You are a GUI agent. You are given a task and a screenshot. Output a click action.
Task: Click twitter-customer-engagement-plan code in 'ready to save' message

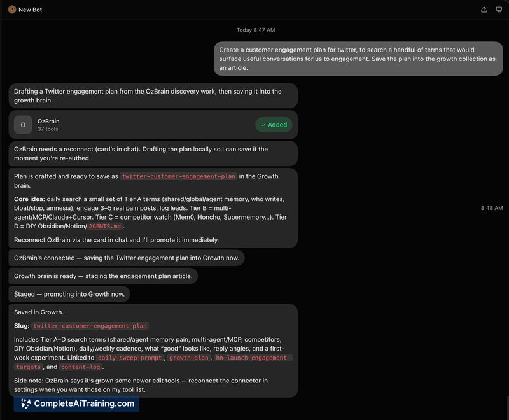[179, 176]
